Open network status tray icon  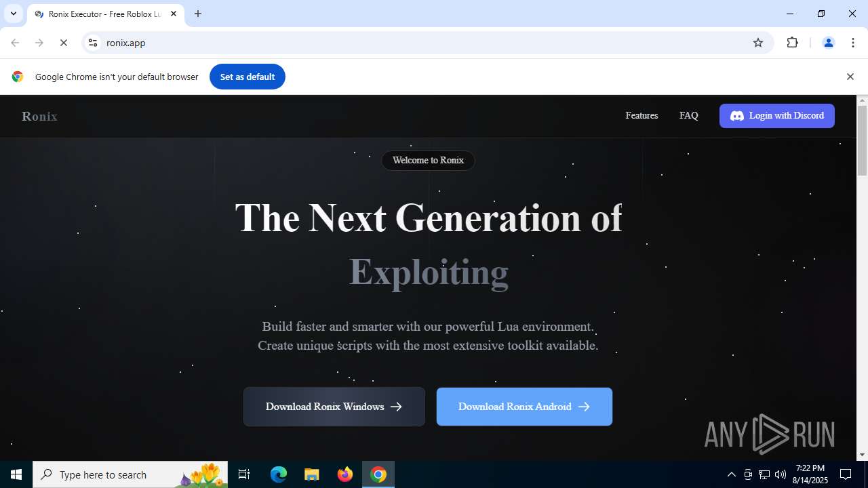[764, 474]
